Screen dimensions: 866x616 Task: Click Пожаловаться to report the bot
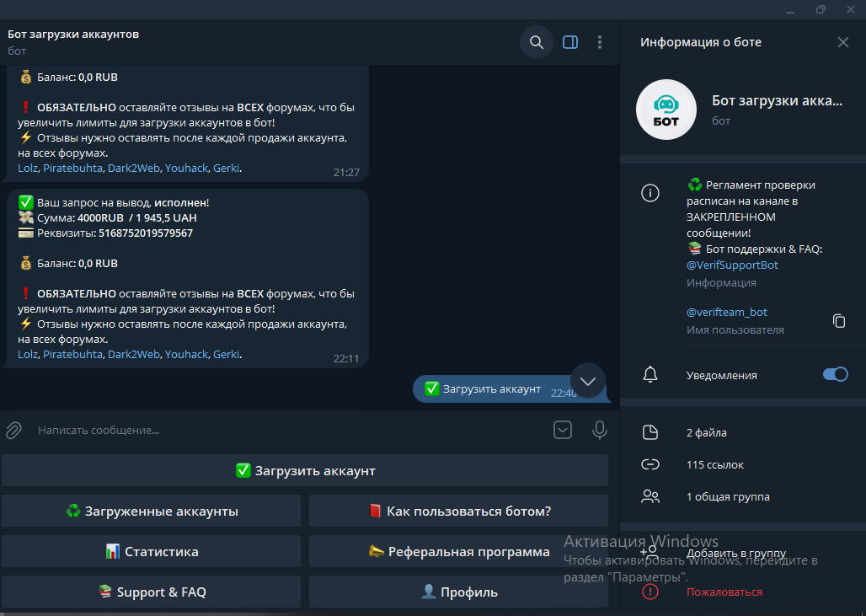tap(724, 592)
